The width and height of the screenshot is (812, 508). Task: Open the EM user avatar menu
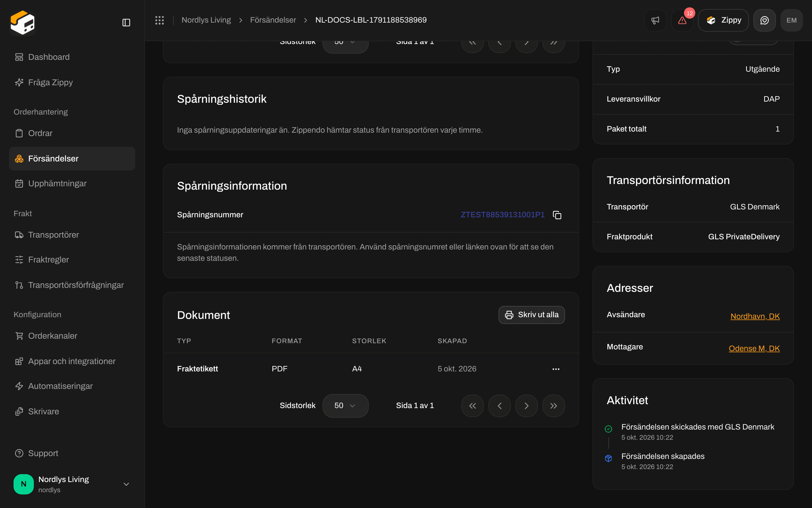(x=791, y=20)
